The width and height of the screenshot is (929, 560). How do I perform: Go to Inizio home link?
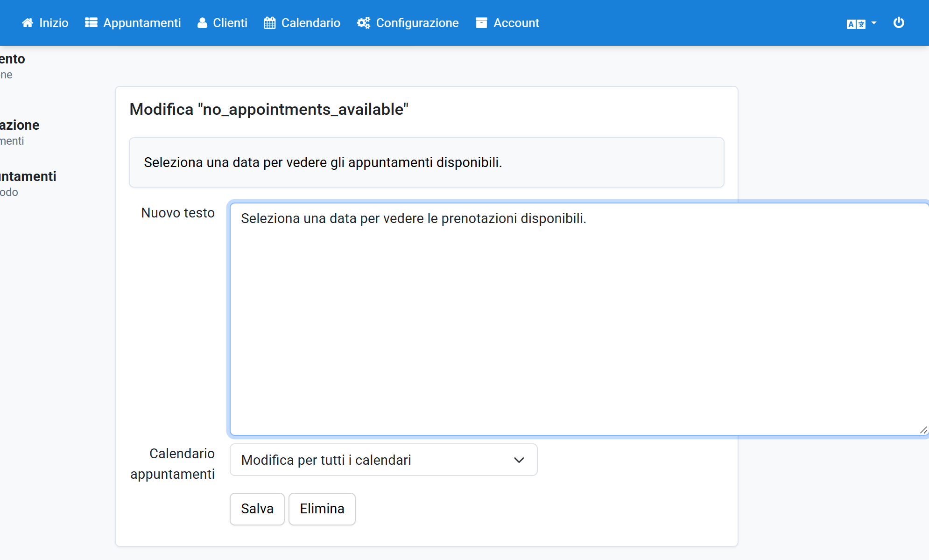click(54, 23)
